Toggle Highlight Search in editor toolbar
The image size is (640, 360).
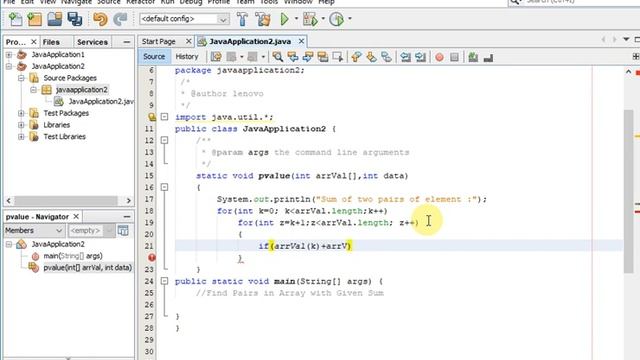pyautogui.click(x=323, y=57)
